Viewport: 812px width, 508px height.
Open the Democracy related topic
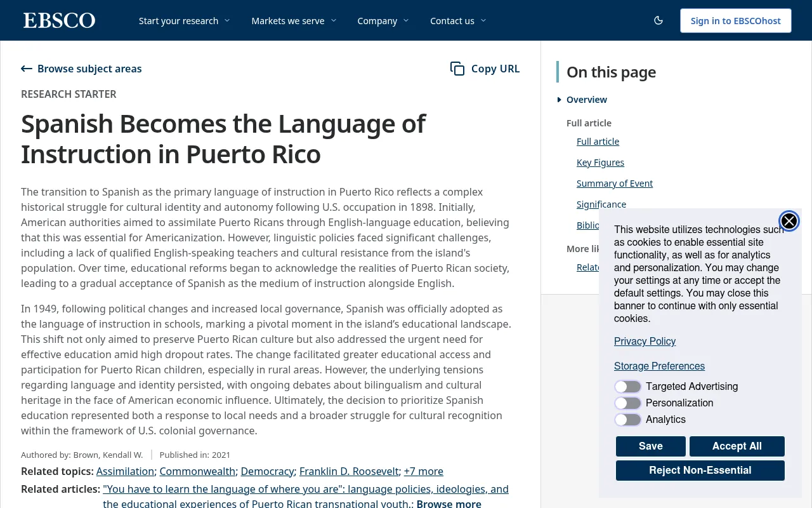coord(267,471)
